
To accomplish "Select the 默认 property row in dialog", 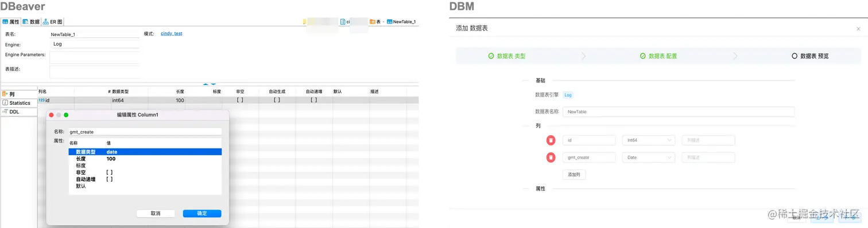I will [x=145, y=186].
